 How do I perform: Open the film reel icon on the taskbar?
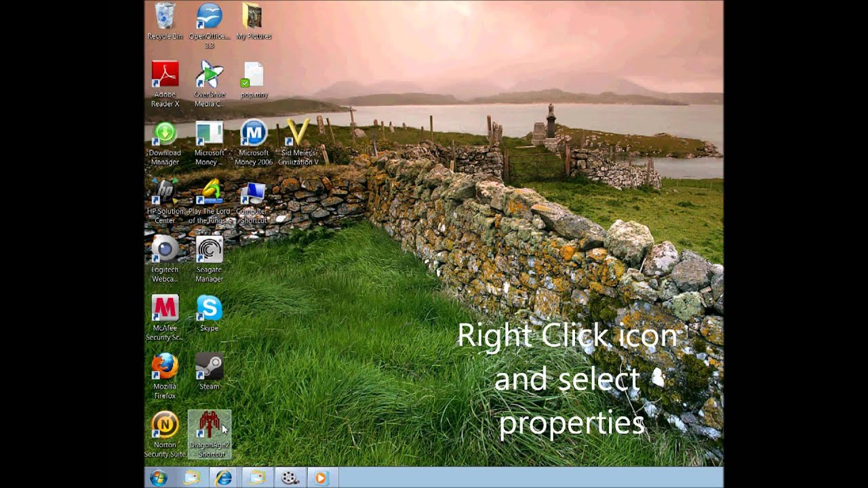click(290, 478)
